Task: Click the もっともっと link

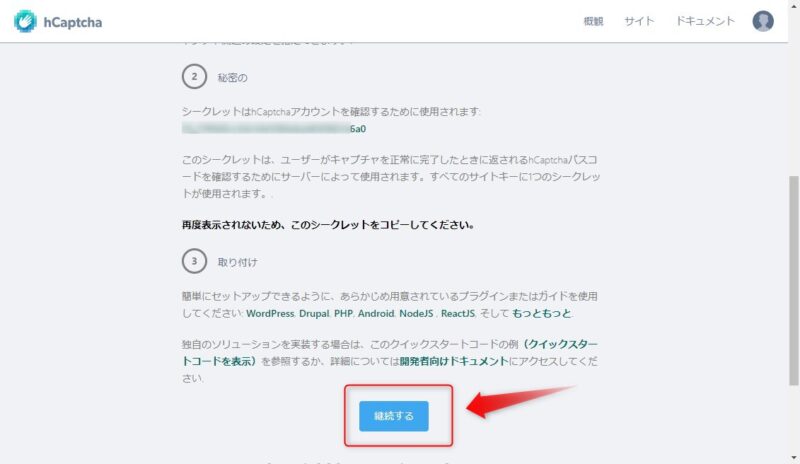Action: 541,313
